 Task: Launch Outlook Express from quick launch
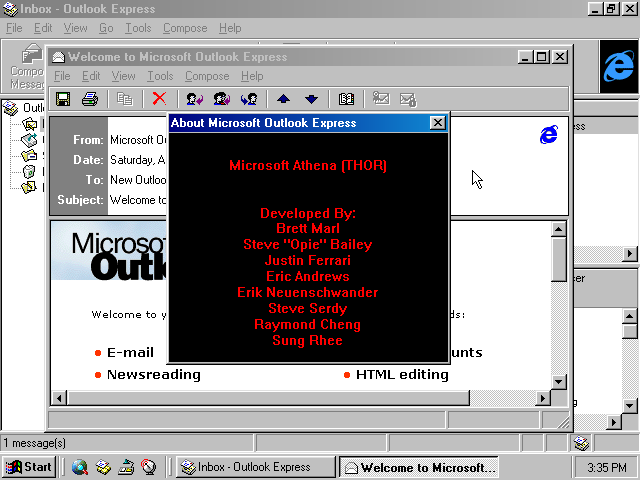pyautogui.click(x=103, y=467)
